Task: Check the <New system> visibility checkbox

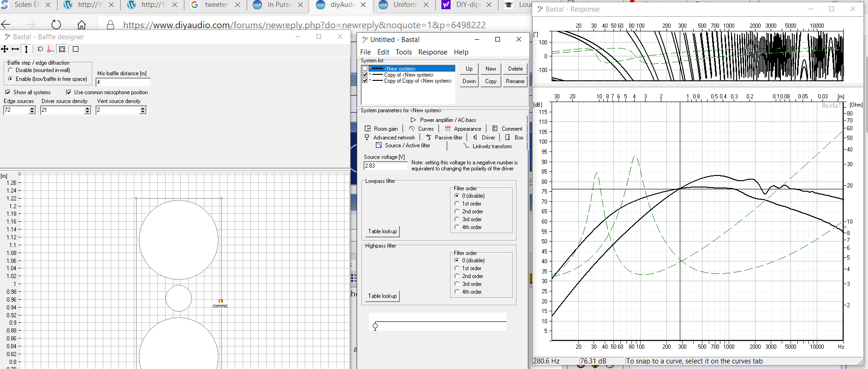Action: [x=365, y=69]
